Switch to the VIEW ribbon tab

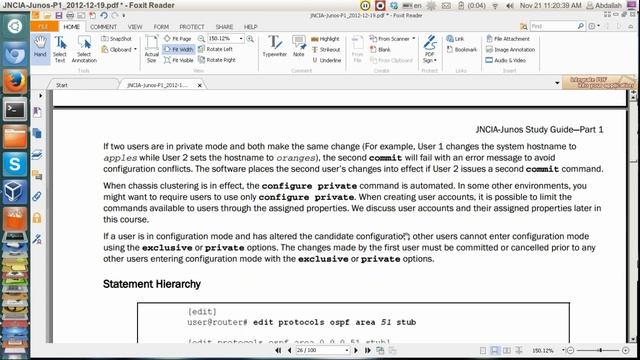click(x=135, y=27)
